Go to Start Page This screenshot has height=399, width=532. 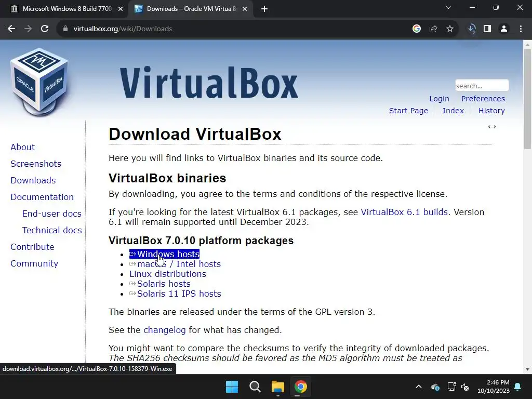click(x=408, y=111)
